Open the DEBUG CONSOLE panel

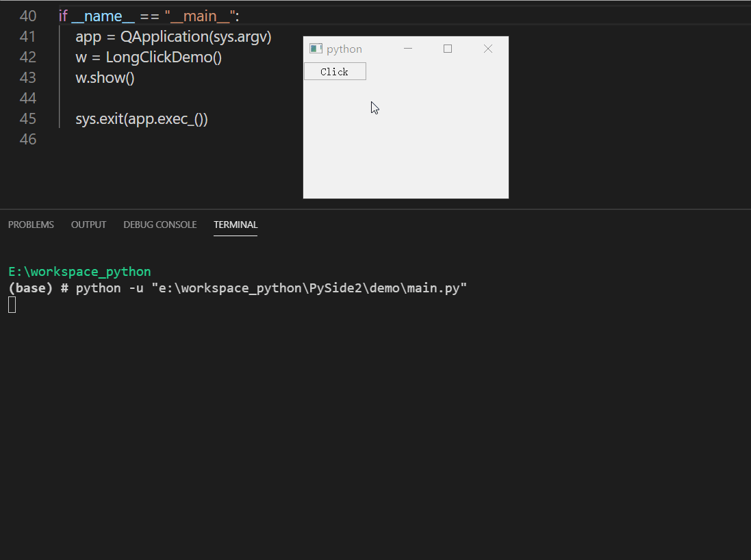160,225
